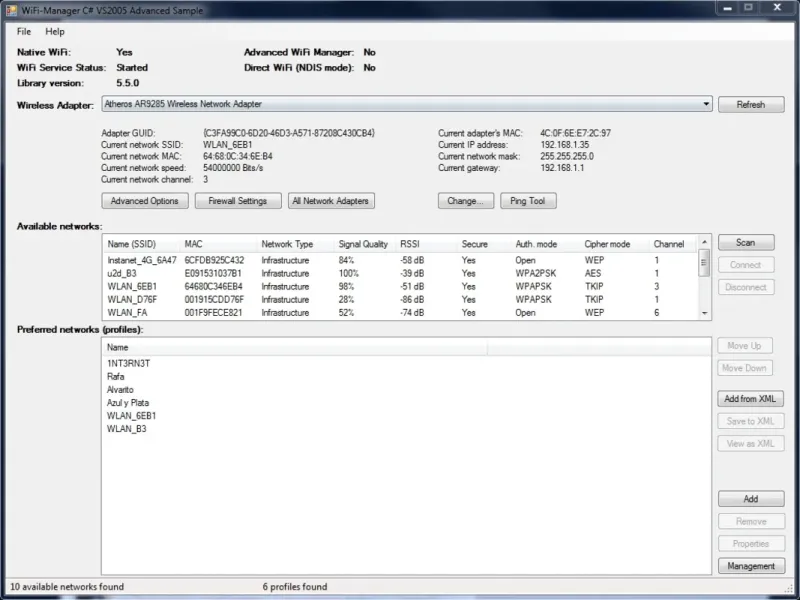
Task: Click the library version 5.5.0
Action: tap(128, 83)
